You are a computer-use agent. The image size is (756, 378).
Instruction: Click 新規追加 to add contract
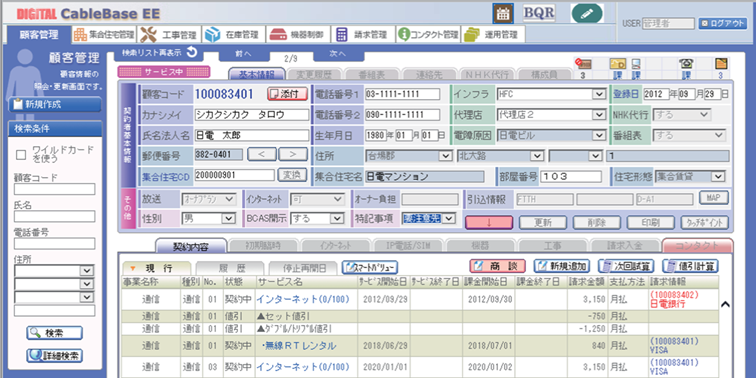[562, 266]
